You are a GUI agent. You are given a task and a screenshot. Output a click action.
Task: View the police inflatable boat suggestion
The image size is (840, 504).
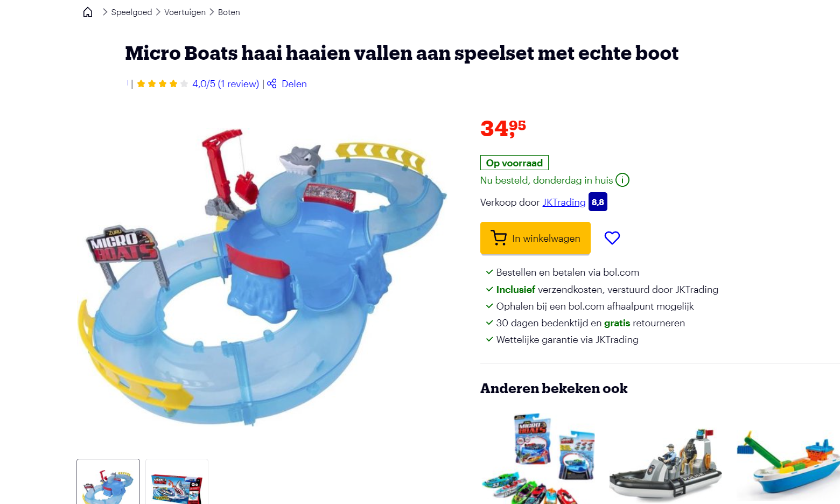[x=665, y=463]
